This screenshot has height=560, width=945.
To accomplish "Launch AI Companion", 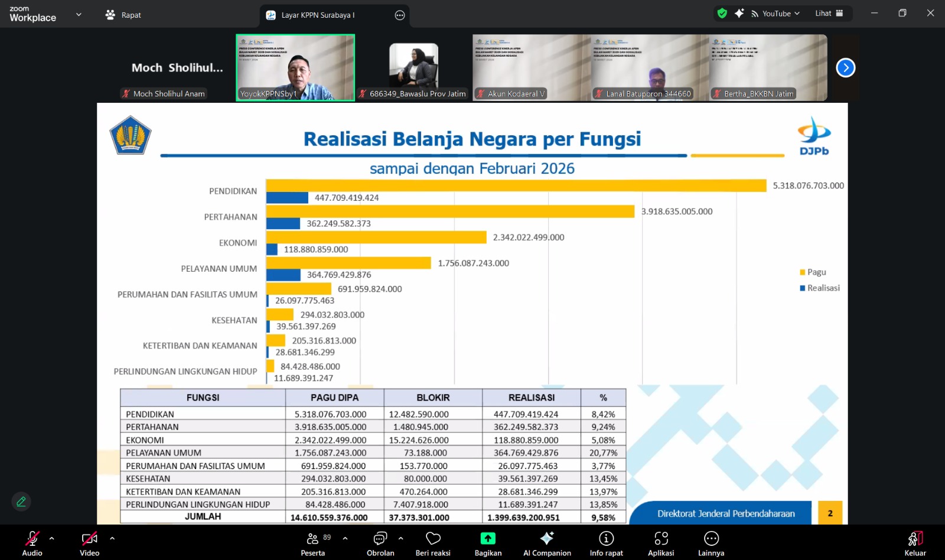I will (547, 543).
